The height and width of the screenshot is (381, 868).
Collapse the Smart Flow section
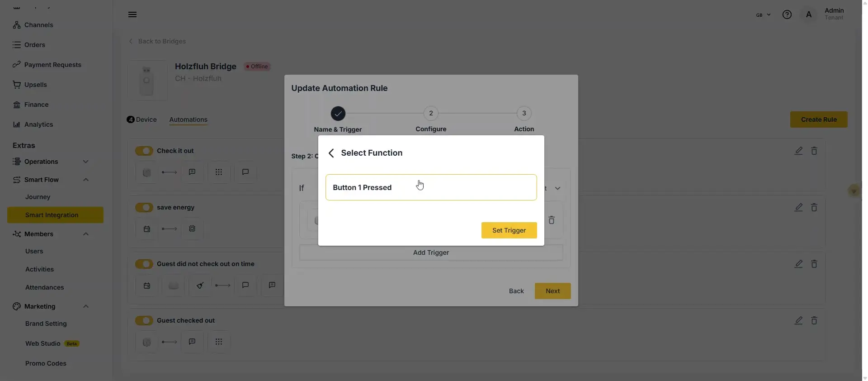pyautogui.click(x=86, y=180)
